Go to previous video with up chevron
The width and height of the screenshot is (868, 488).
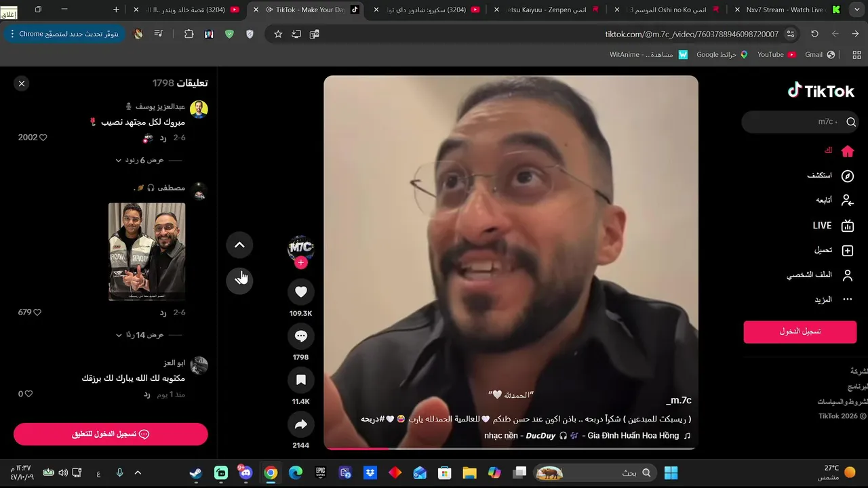point(239,245)
